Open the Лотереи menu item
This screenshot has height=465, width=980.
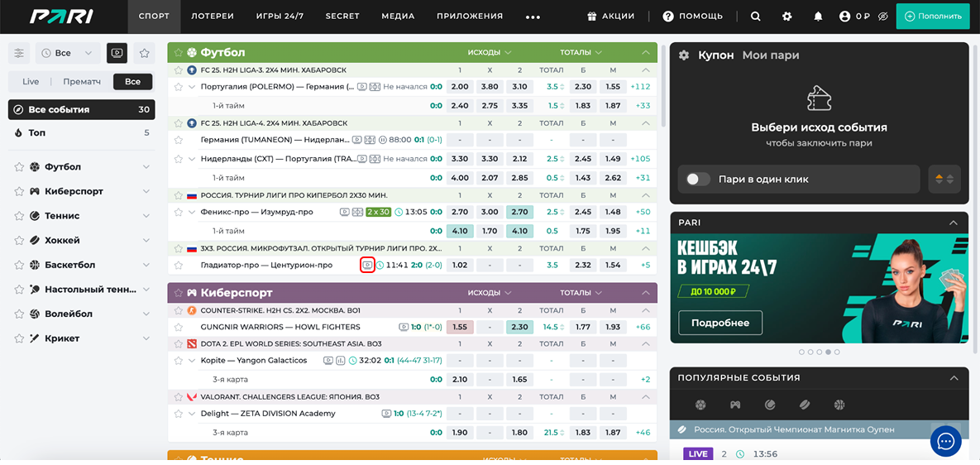pyautogui.click(x=213, y=16)
